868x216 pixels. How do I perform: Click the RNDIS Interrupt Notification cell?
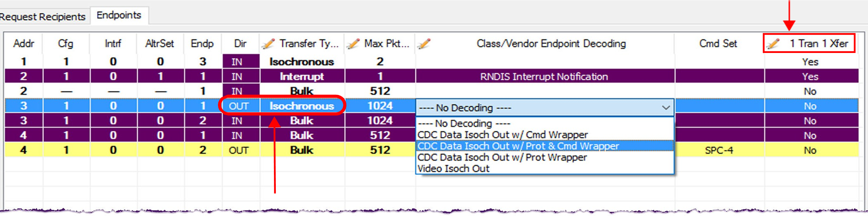click(x=544, y=77)
